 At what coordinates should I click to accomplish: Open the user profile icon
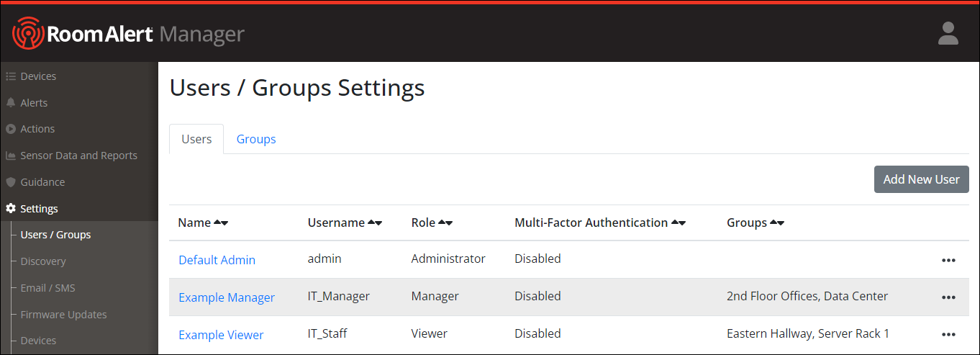tap(948, 34)
